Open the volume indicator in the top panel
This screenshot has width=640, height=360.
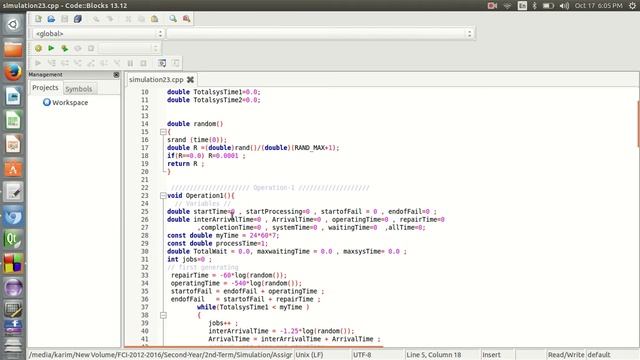564,6
